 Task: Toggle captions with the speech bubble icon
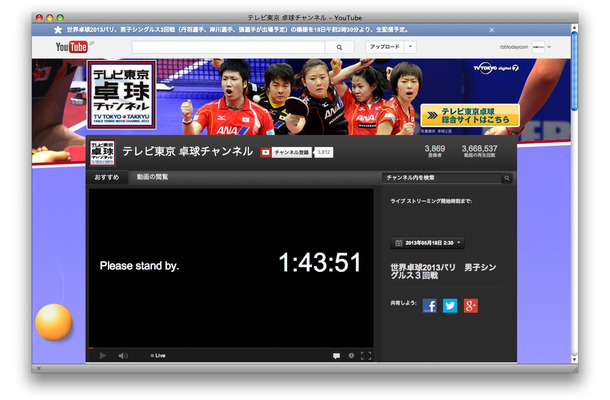click(337, 356)
